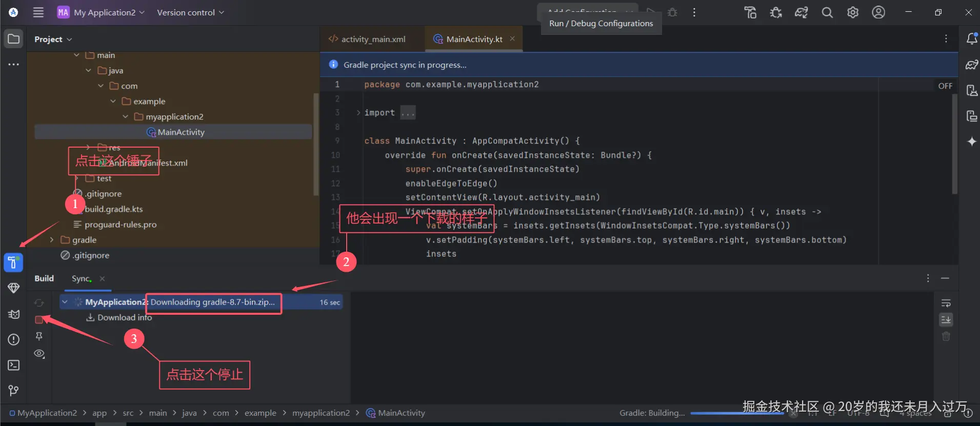
Task: Open the My Application2 project dropdown
Action: (x=101, y=12)
